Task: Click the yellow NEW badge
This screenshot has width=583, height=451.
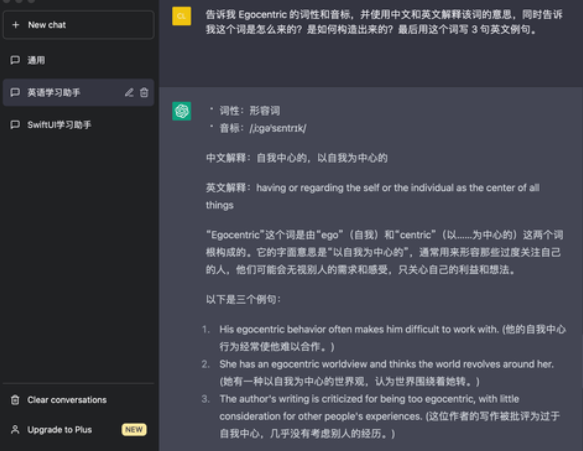Action: [x=134, y=429]
